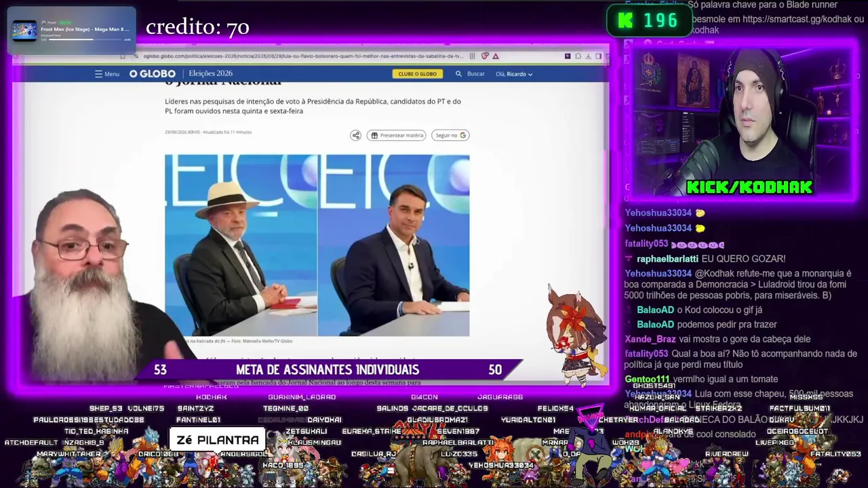The height and width of the screenshot is (488, 868).
Task: Expand the Olá, Ricardo account dropdown
Action: pyautogui.click(x=514, y=74)
